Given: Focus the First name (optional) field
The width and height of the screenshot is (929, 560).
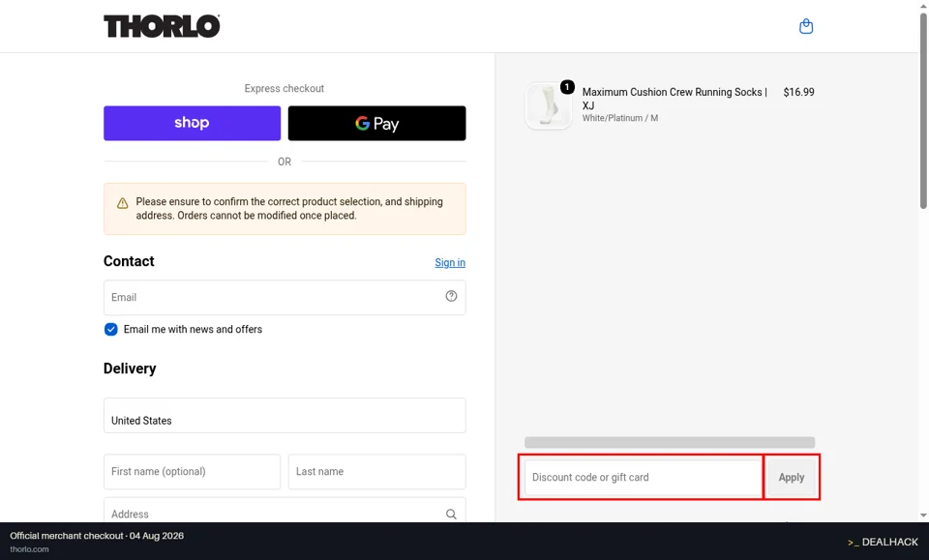Looking at the screenshot, I should (x=192, y=471).
